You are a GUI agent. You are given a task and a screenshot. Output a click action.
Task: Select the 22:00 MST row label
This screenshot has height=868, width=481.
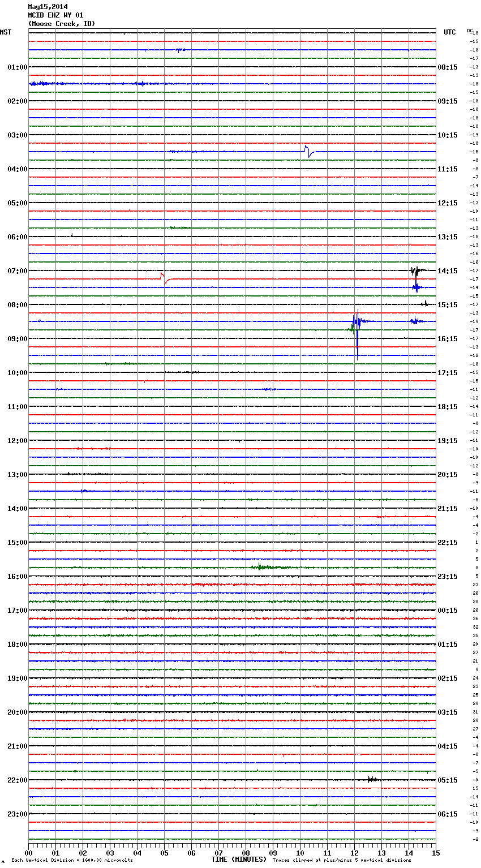tap(18, 780)
